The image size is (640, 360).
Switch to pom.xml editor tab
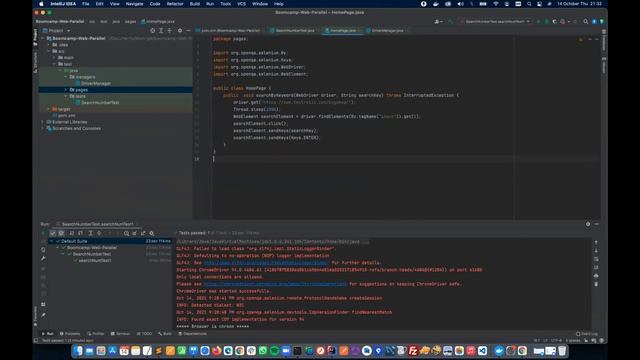point(230,31)
